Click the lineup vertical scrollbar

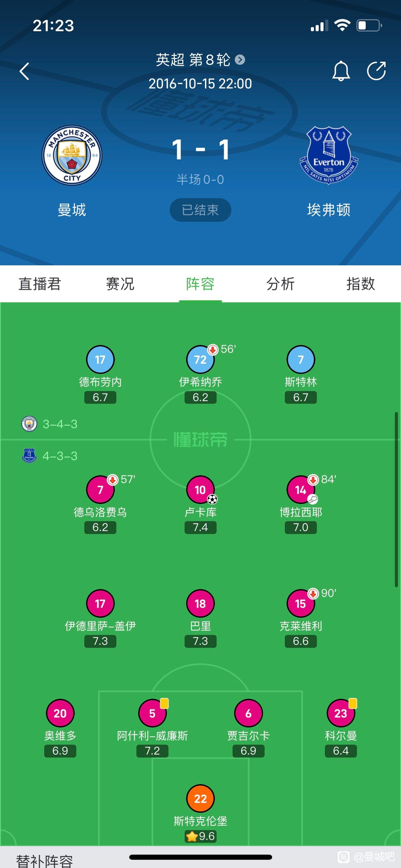coord(396,500)
